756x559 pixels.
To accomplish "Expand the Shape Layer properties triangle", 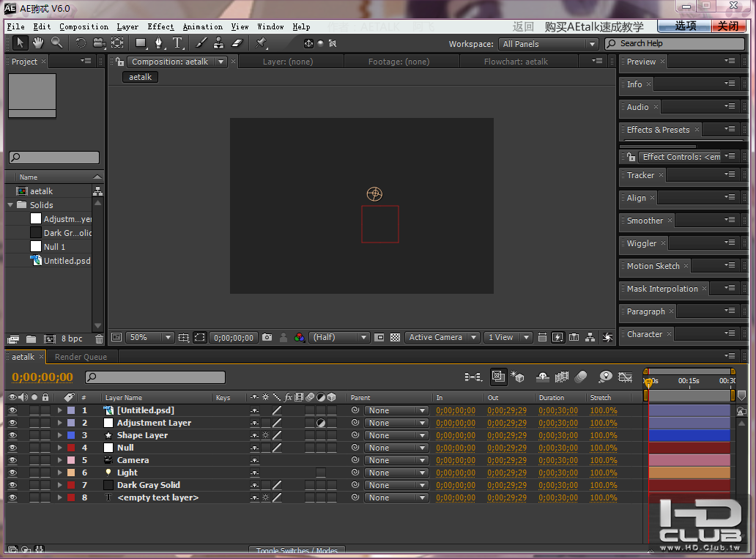I will click(59, 435).
